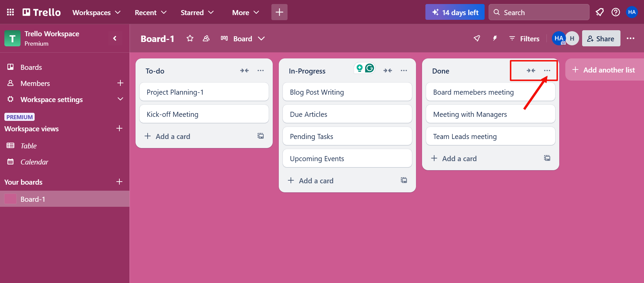Image resolution: width=644 pixels, height=283 pixels.
Task: Click the Share button
Action: pos(601,39)
